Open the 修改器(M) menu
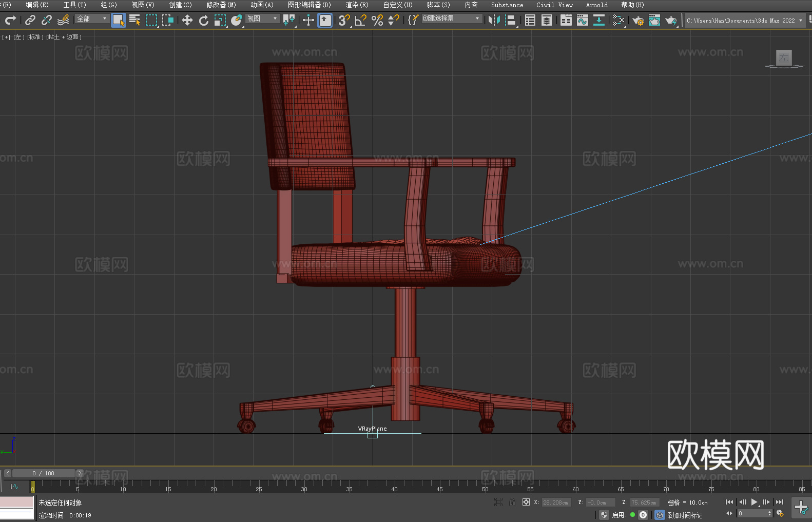 (221, 5)
